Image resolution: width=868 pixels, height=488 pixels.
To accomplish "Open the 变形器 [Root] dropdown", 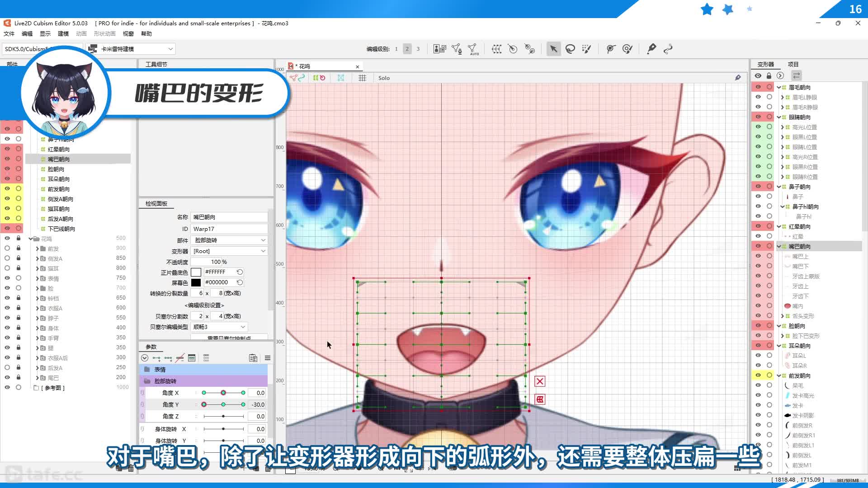I will pos(229,251).
